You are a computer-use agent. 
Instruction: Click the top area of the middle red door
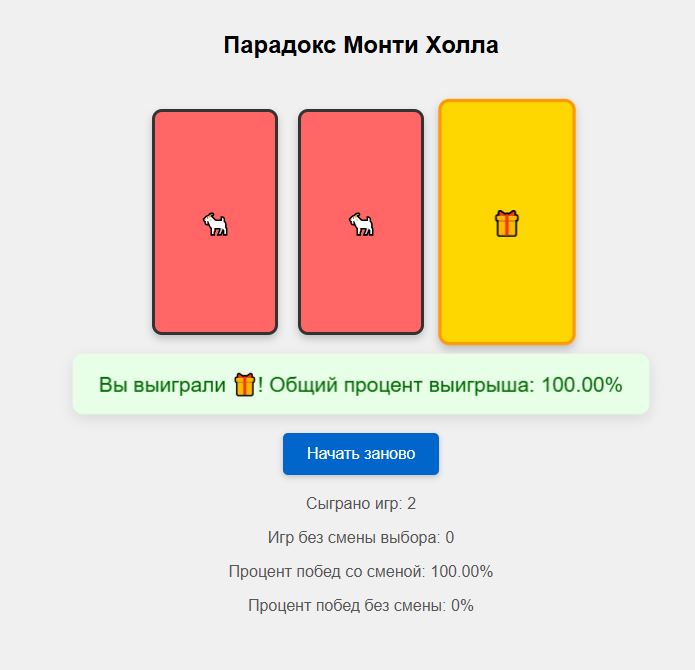[x=361, y=142]
